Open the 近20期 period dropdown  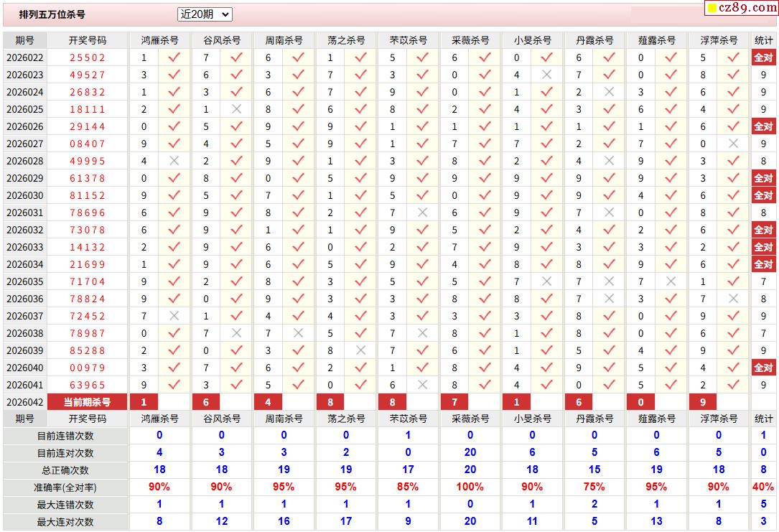(205, 14)
